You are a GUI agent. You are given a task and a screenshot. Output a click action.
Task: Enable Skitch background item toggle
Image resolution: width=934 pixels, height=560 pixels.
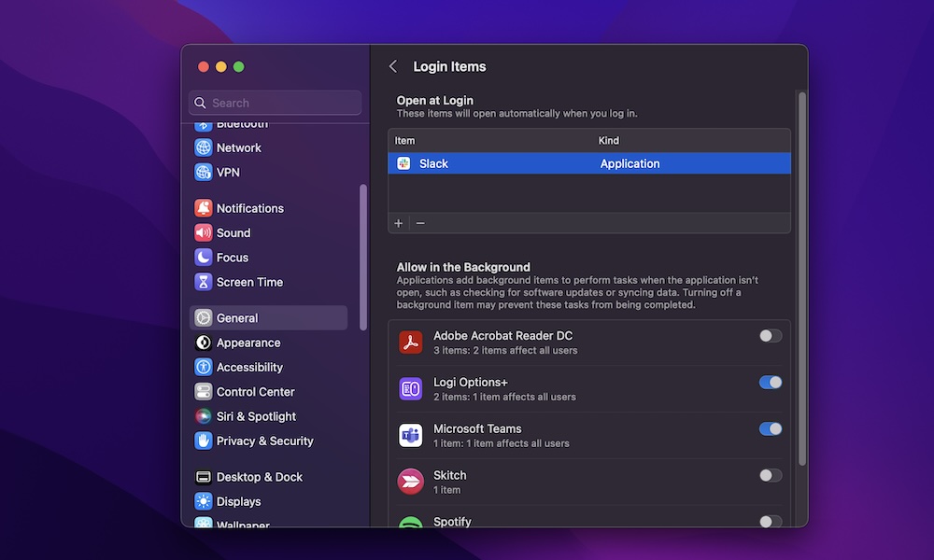[770, 476]
